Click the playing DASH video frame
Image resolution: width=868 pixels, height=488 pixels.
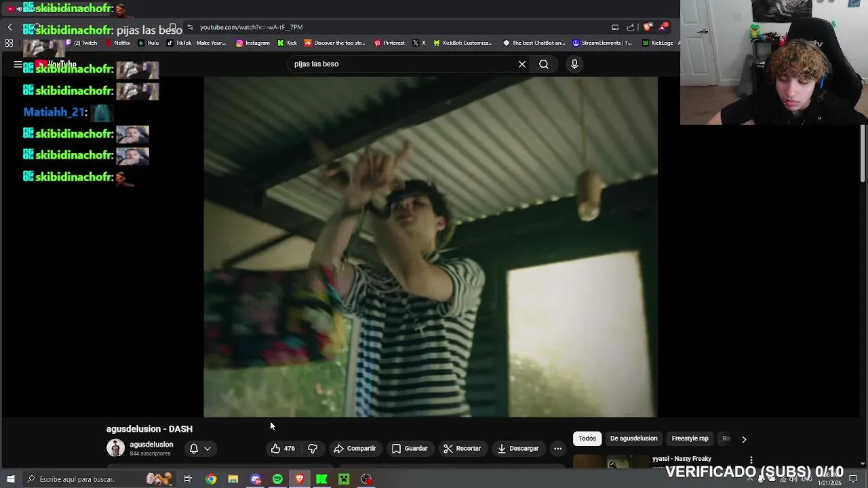(431, 247)
